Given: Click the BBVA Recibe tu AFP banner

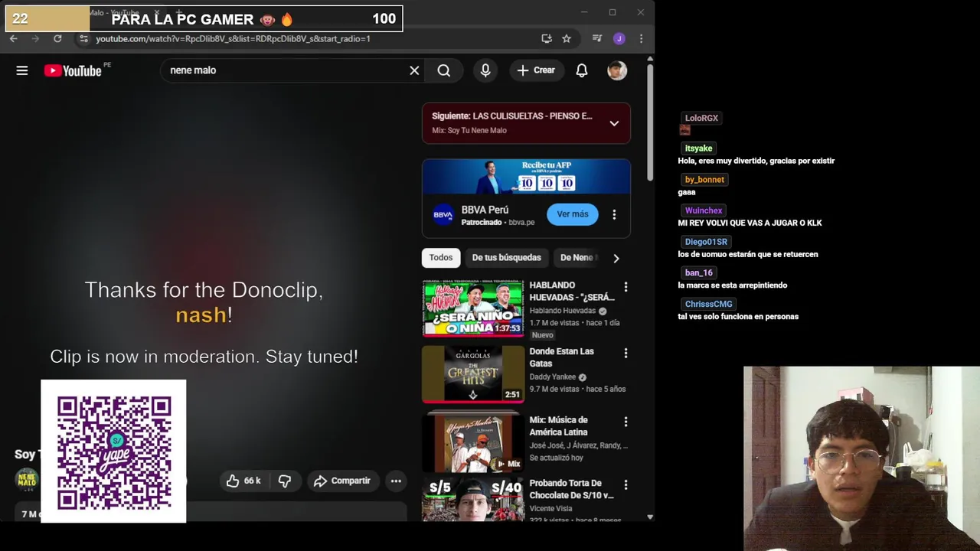Looking at the screenshot, I should tap(526, 177).
